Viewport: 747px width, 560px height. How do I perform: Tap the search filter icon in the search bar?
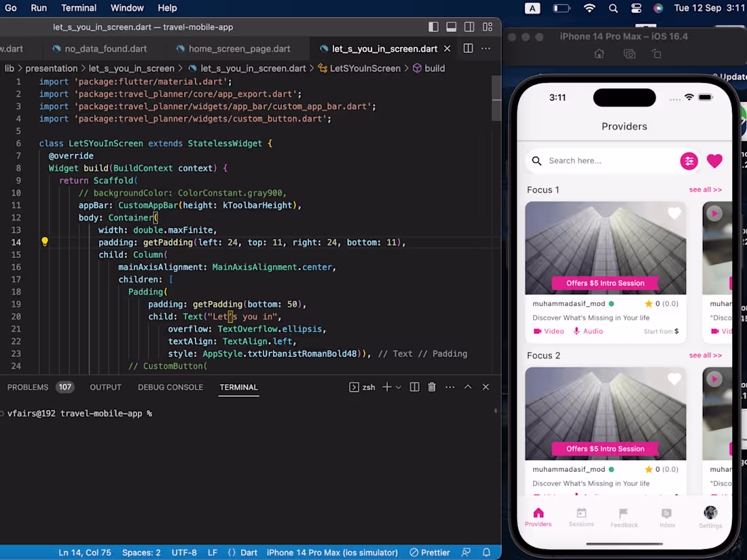pyautogui.click(x=689, y=161)
